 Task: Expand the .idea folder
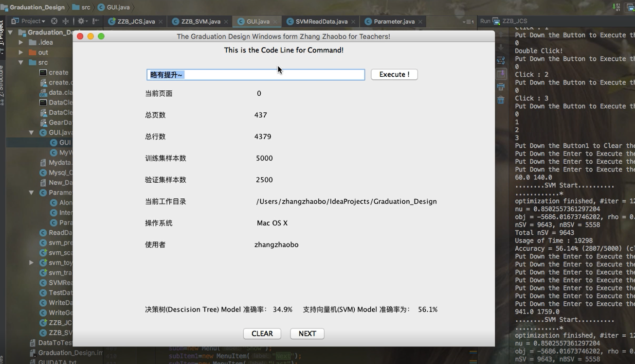pos(20,42)
